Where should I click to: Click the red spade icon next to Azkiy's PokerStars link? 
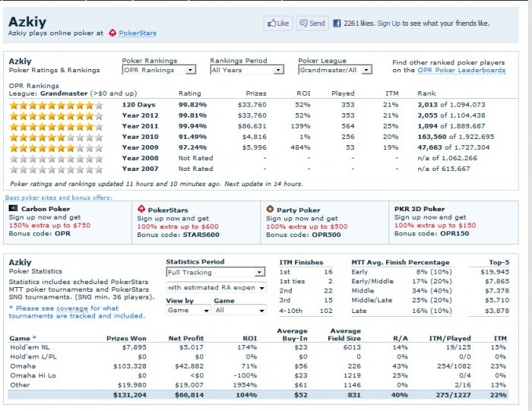pyautogui.click(x=113, y=33)
